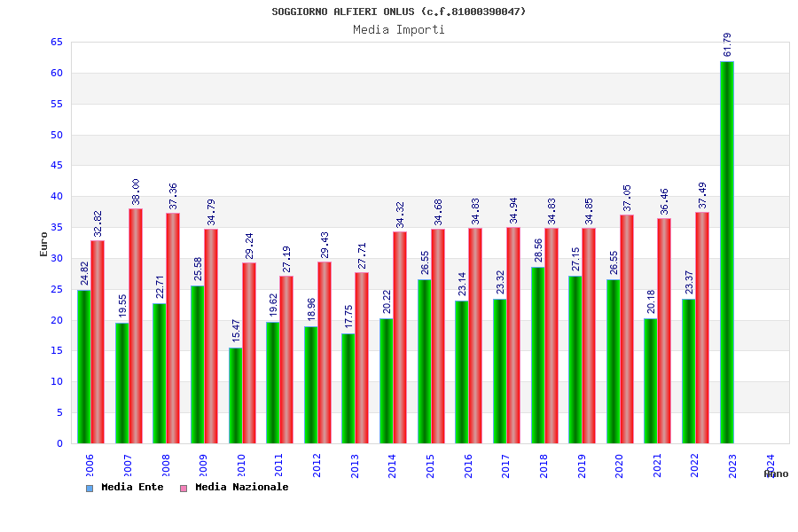The image size is (798, 532).
Task: Click the red 2007 bar valued 38.00
Action: pos(136,325)
